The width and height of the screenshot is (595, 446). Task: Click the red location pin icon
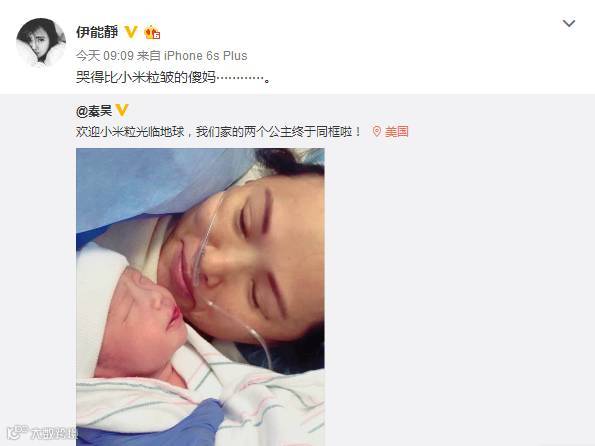coord(376,132)
